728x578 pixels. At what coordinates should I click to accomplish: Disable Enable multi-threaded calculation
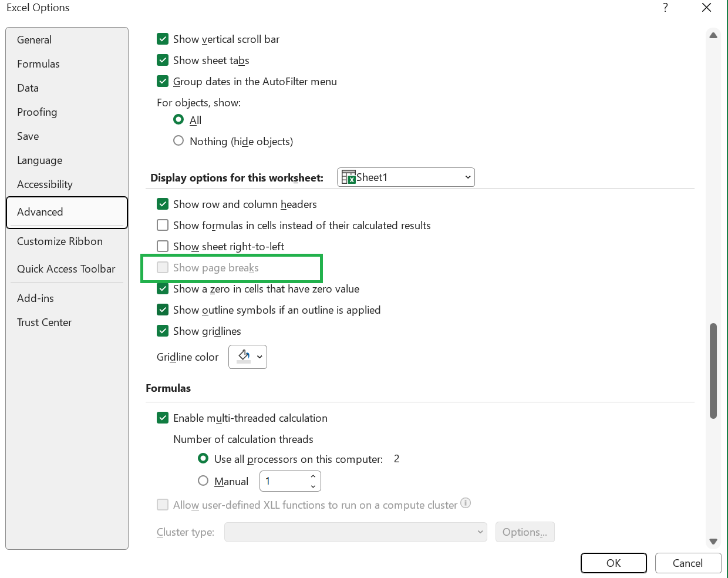tap(163, 418)
